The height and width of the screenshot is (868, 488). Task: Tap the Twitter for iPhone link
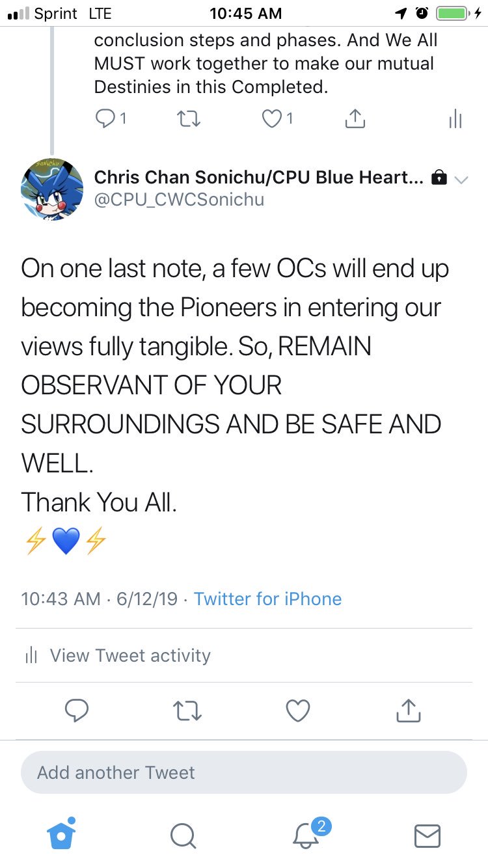(x=267, y=599)
